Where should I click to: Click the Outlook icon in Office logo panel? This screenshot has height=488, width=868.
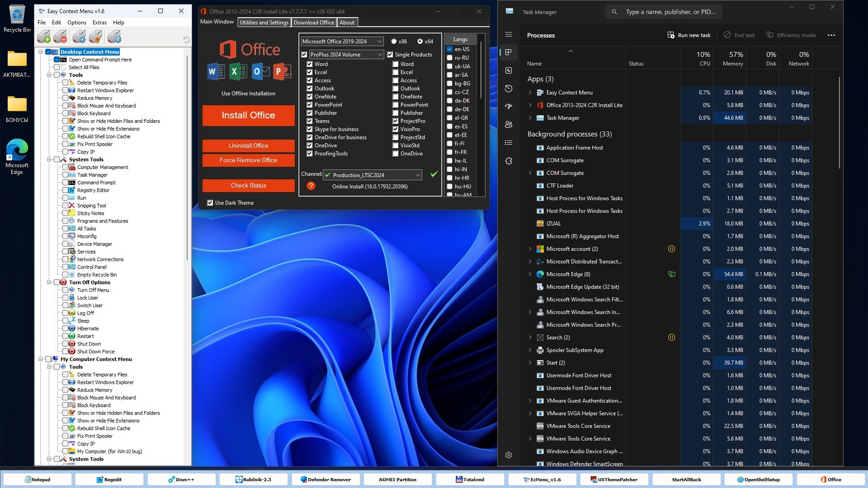[260, 71]
